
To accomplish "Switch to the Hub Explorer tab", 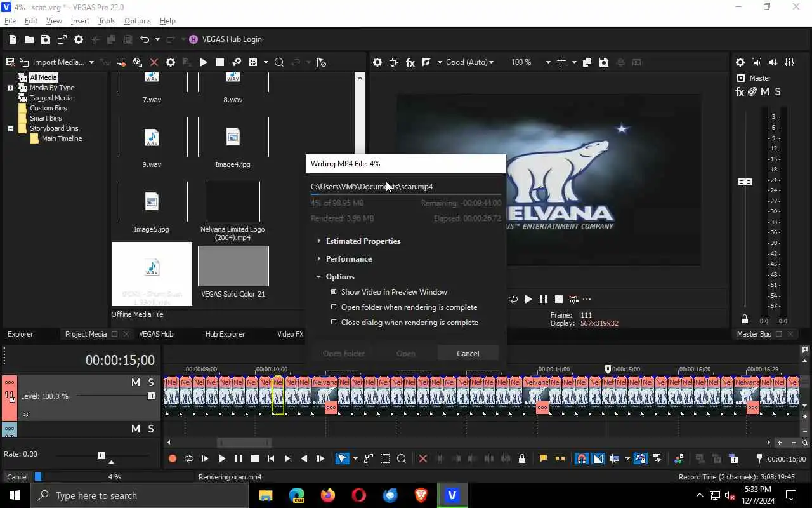I will pos(225,334).
